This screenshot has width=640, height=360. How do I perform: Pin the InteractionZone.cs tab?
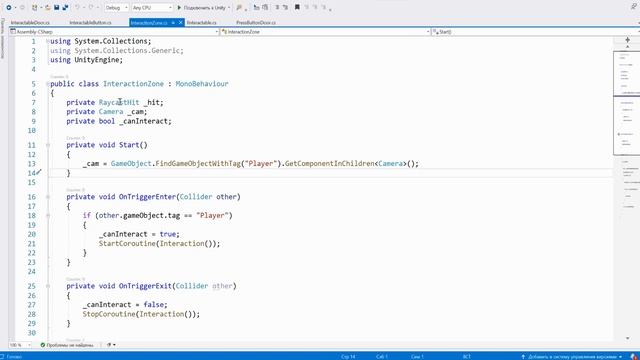coord(173,23)
